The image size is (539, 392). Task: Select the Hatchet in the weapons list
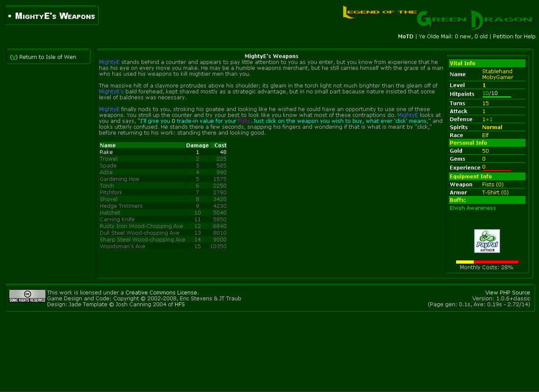109,213
